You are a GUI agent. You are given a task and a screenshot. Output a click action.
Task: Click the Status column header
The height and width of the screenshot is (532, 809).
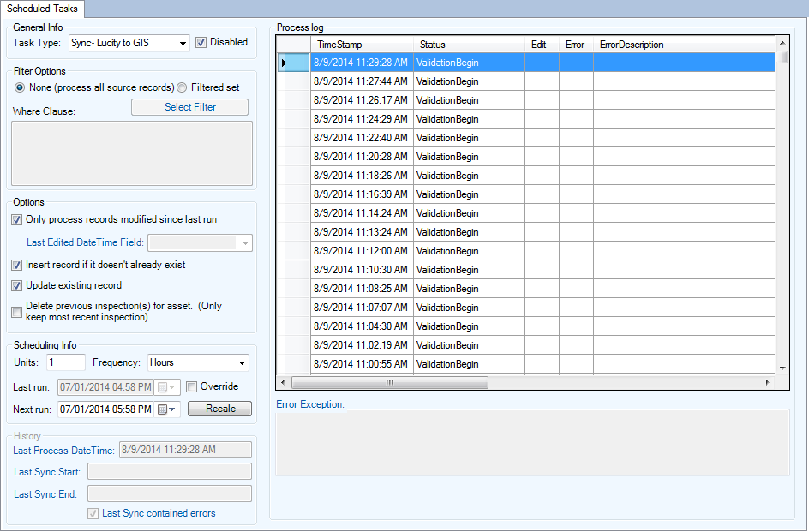click(469, 45)
